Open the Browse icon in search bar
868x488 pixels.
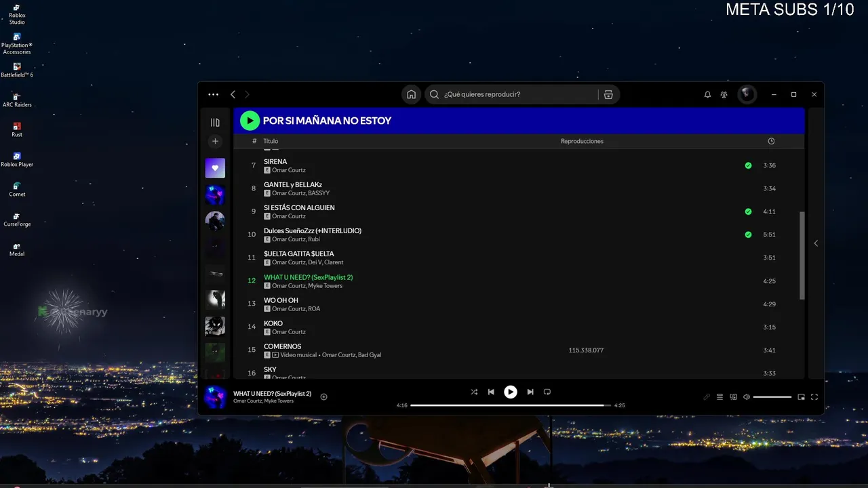pos(608,95)
